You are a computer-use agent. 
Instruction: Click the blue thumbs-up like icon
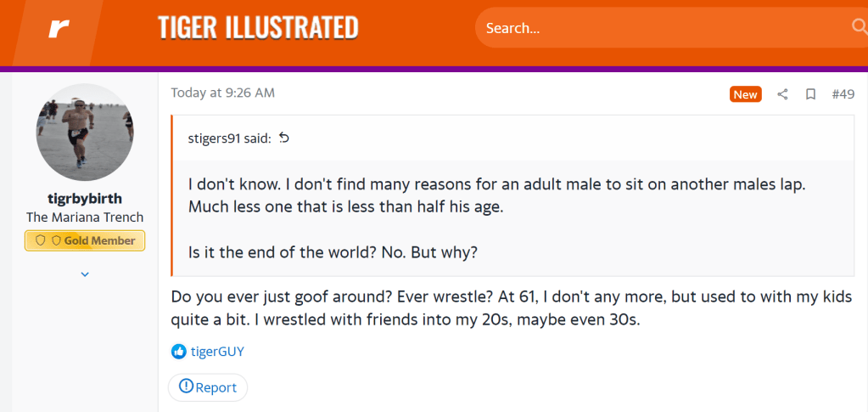click(178, 351)
